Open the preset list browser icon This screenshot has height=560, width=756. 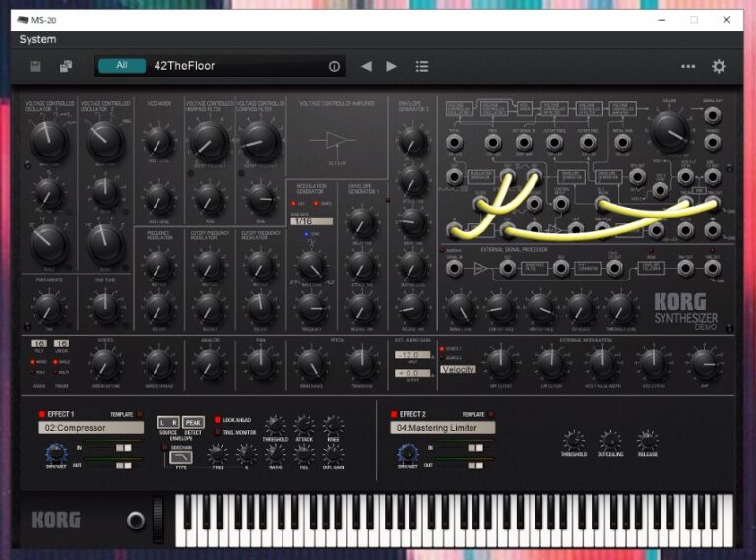pos(422,66)
